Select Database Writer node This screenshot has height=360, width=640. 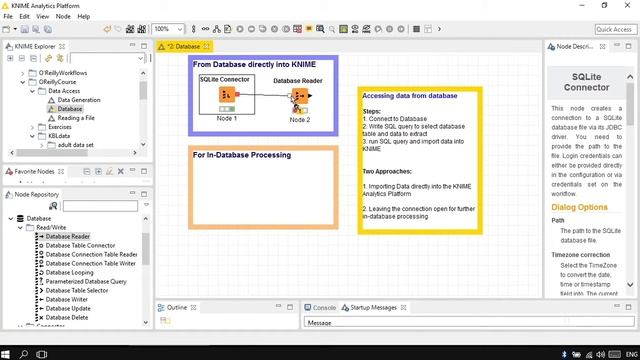coord(66,300)
